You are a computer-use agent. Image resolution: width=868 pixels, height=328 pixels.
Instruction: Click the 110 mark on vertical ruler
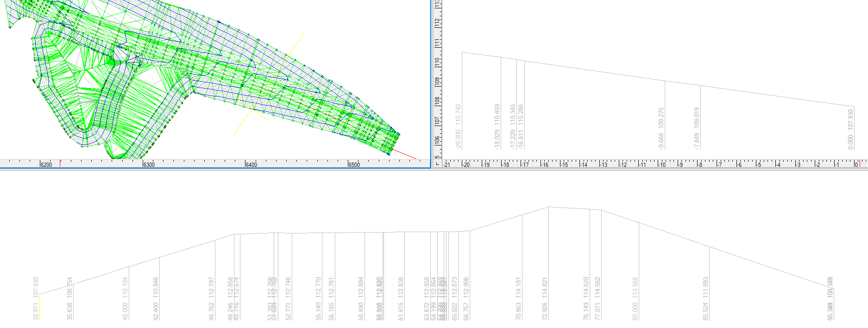[x=437, y=62]
